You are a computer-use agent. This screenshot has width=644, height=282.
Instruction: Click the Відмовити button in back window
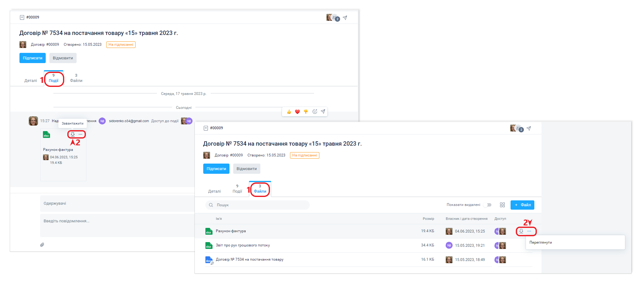(63, 58)
